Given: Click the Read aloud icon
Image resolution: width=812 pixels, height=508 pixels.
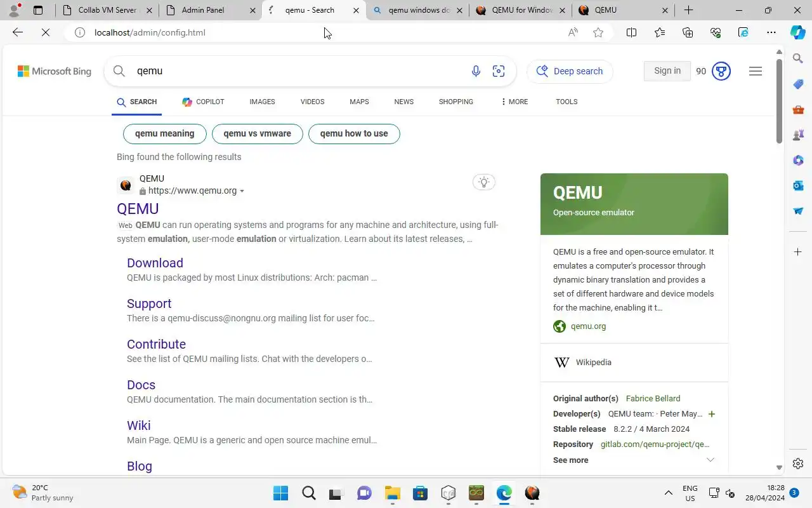Looking at the screenshot, I should 573,32.
